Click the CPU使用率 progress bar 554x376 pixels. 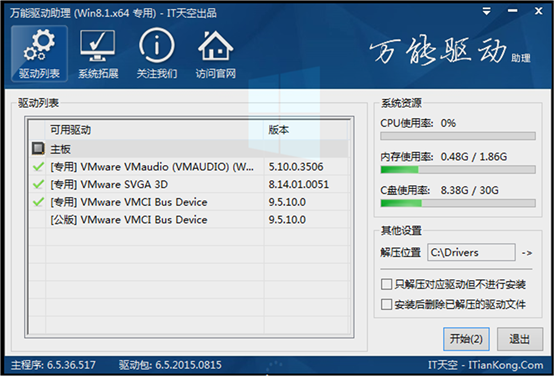[x=458, y=136]
